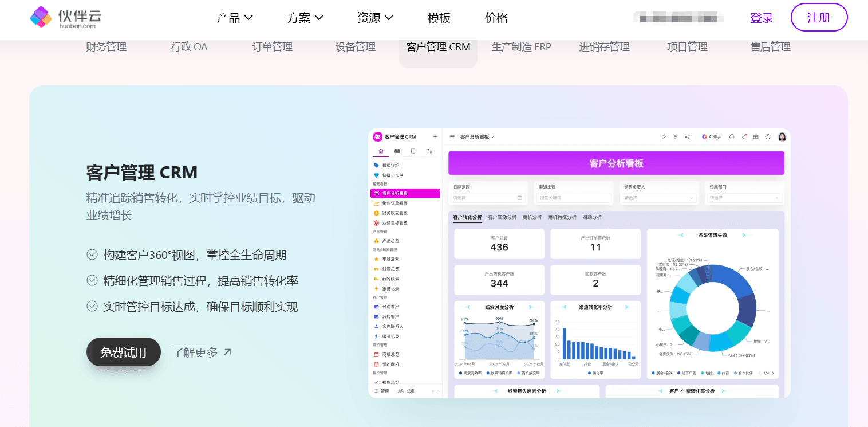Screen dimensions: 868x427
Task: Follow the 了解更多 link
Action: (x=202, y=352)
